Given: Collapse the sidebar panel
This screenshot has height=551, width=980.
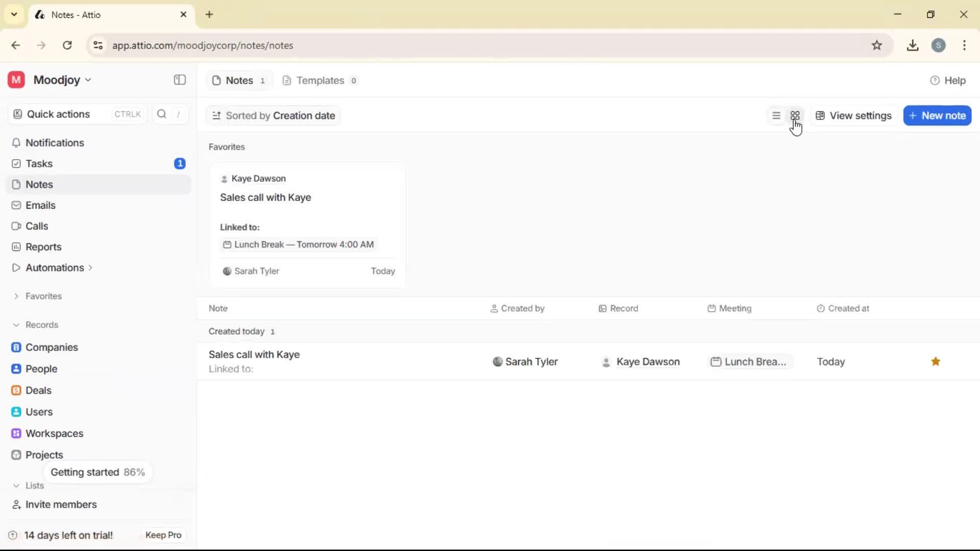Looking at the screenshot, I should 179,80.
